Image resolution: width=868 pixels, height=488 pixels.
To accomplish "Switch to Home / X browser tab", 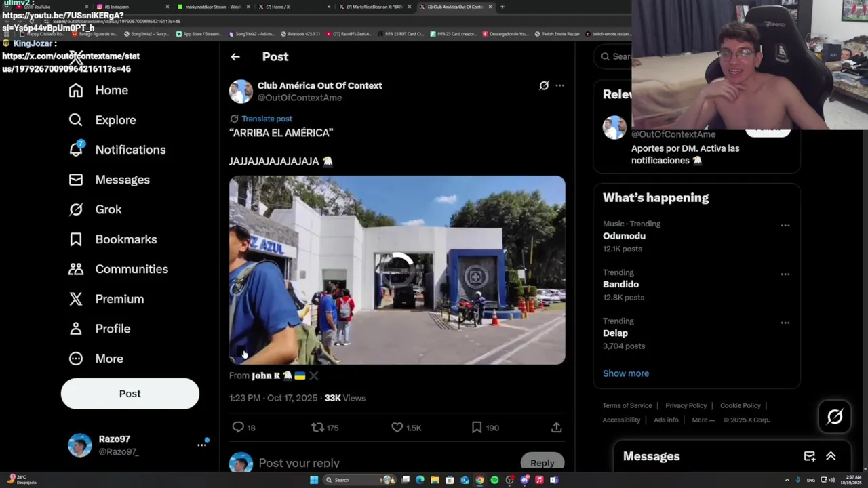I will coord(293,7).
